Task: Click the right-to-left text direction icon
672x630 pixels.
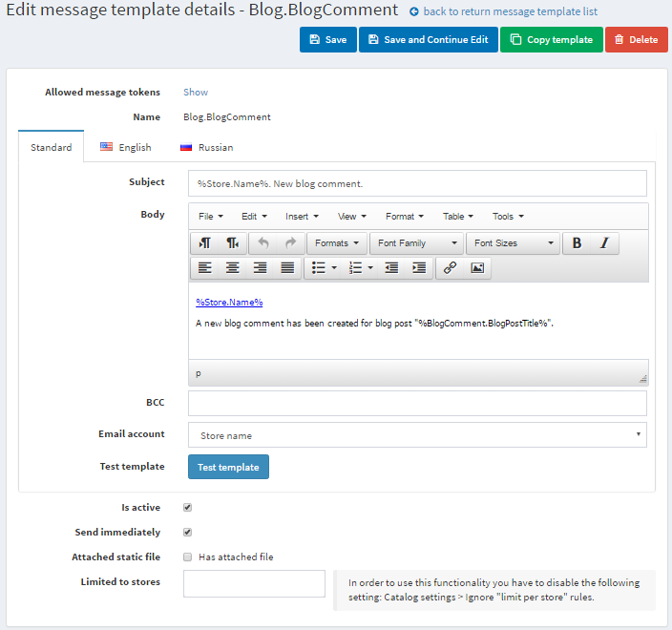Action: [x=232, y=243]
